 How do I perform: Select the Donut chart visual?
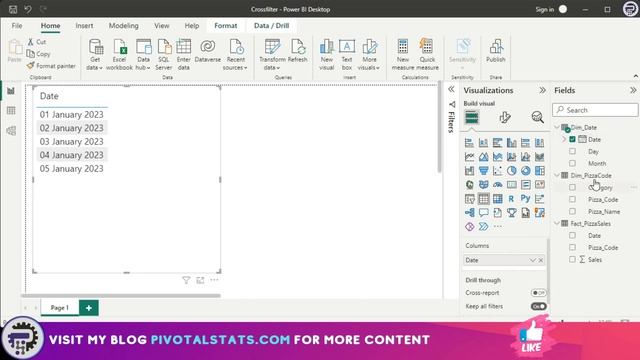(526, 171)
